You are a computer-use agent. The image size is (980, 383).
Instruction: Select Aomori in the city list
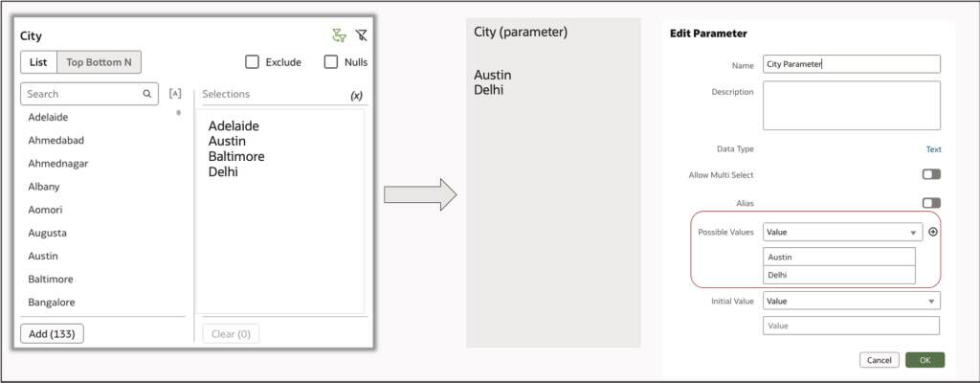(x=45, y=210)
